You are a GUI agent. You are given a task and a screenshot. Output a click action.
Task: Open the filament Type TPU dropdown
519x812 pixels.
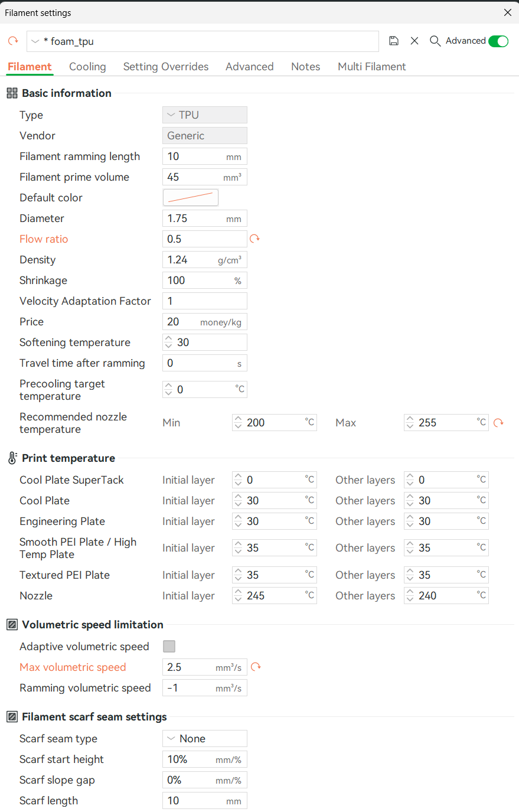(204, 115)
